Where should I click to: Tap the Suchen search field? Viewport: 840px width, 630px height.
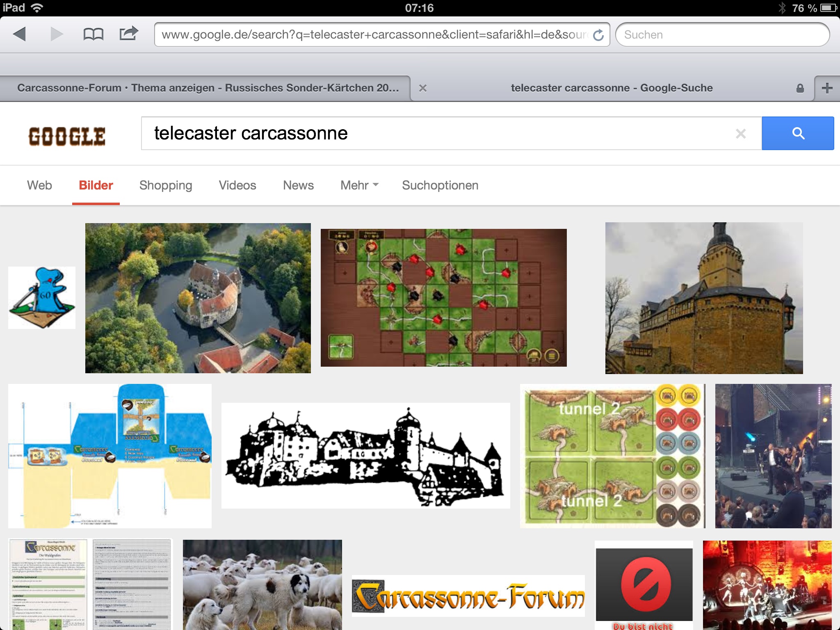pyautogui.click(x=722, y=35)
